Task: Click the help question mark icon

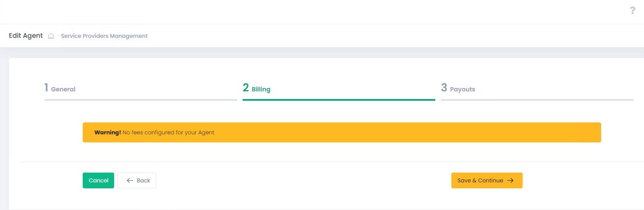Action: click(x=633, y=11)
